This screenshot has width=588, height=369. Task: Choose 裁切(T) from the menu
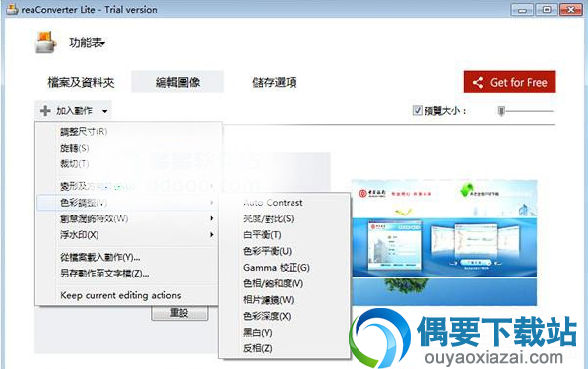pyautogui.click(x=127, y=163)
